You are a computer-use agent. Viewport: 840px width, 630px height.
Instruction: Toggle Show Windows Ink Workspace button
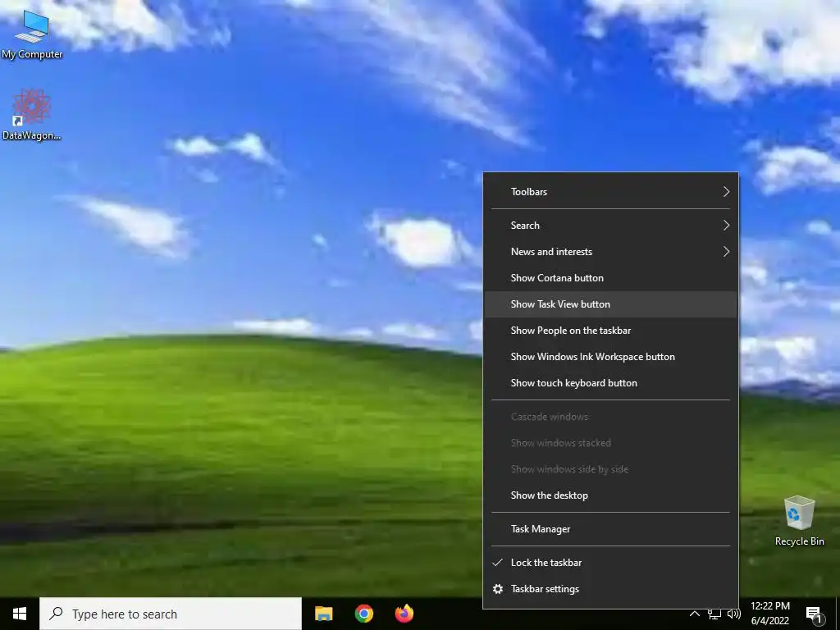tap(610, 357)
